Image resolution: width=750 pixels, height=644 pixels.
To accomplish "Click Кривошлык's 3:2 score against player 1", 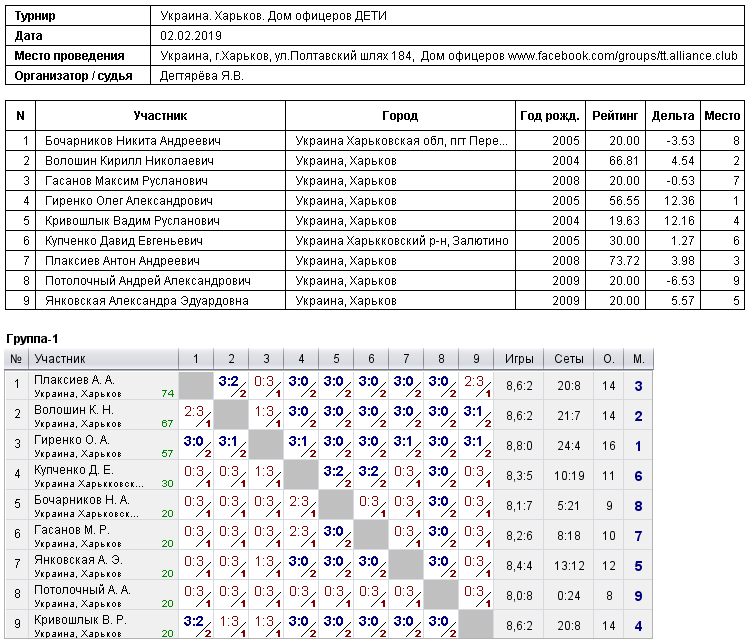I will (194, 622).
